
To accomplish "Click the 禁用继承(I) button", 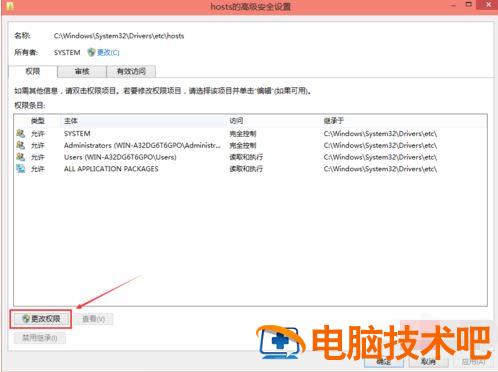I will pyautogui.click(x=39, y=338).
